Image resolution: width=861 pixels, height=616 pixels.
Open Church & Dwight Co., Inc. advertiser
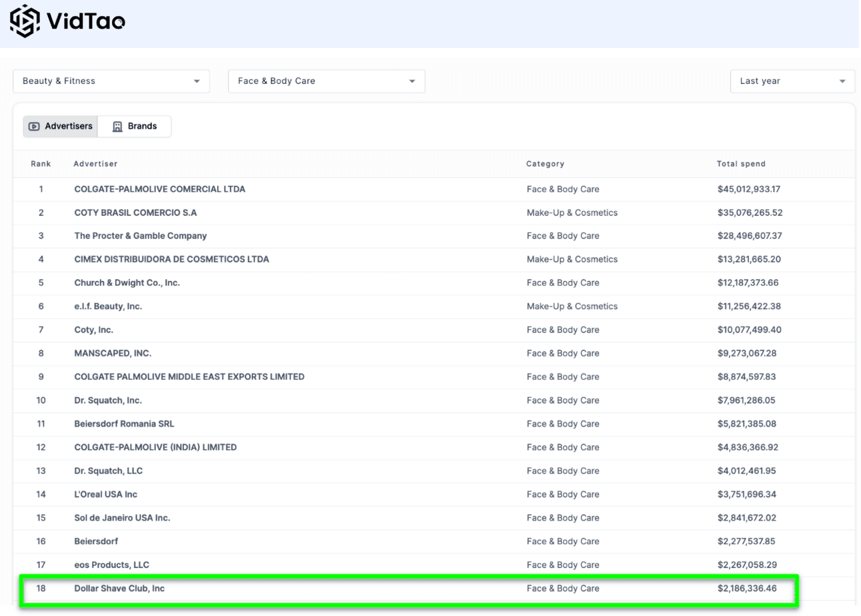click(x=127, y=283)
